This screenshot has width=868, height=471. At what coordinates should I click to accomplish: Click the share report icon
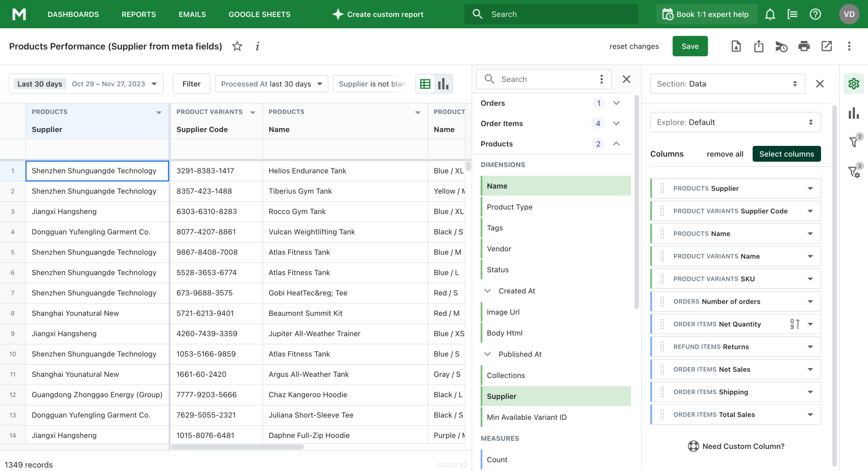click(x=758, y=46)
